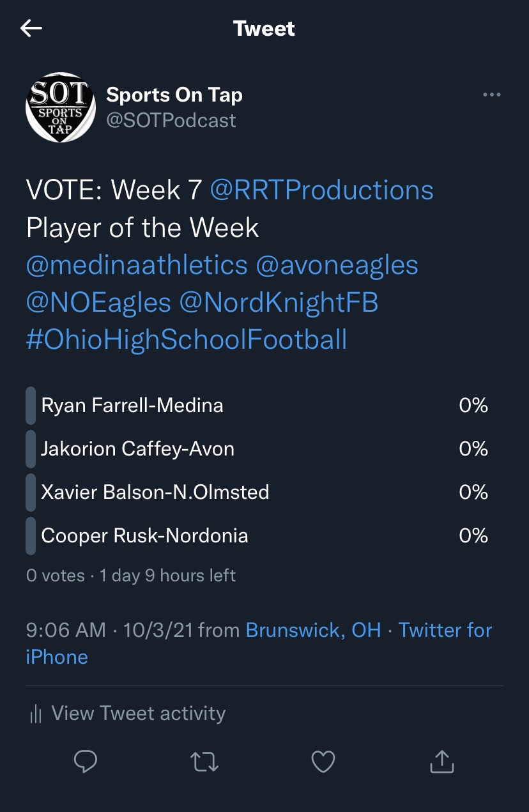The height and width of the screenshot is (812, 529).
Task: Tap the share upload icon
Action: (442, 761)
